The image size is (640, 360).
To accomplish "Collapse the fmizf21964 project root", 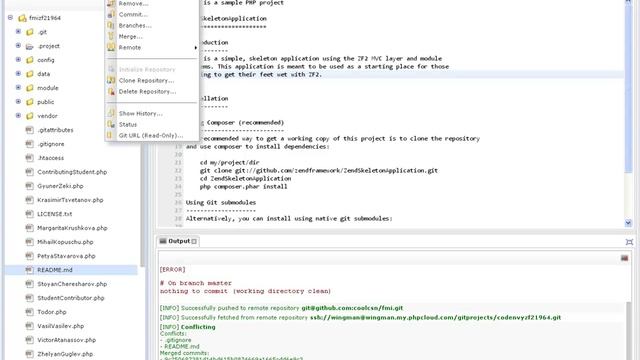I will coord(10,18).
